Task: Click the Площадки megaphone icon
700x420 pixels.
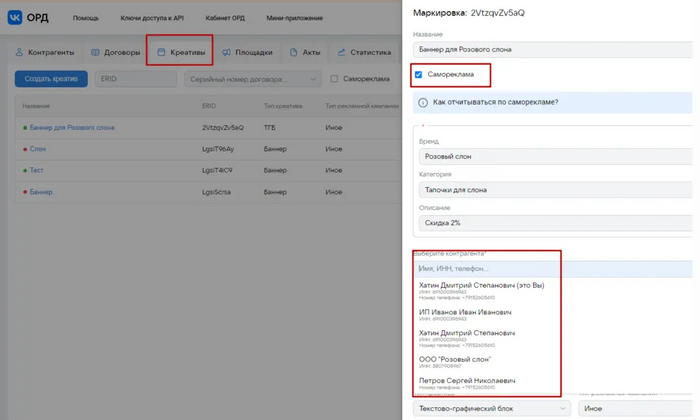Action: click(x=228, y=52)
